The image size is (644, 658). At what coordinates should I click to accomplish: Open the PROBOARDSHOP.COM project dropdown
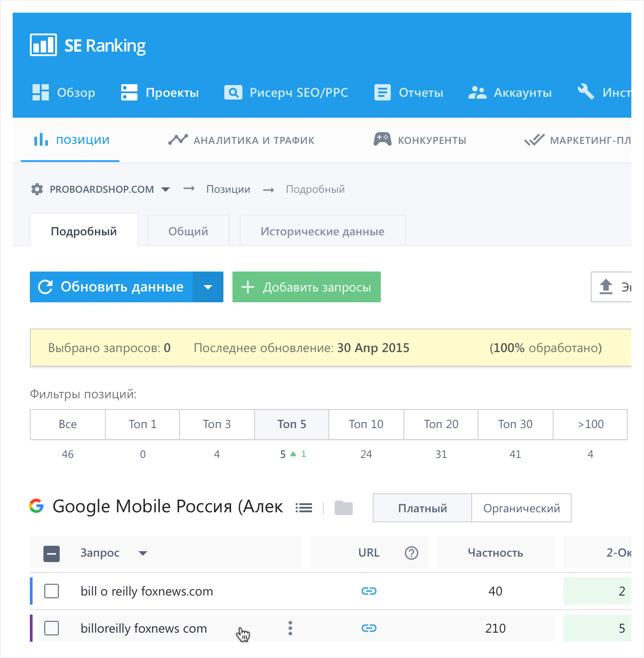click(166, 189)
